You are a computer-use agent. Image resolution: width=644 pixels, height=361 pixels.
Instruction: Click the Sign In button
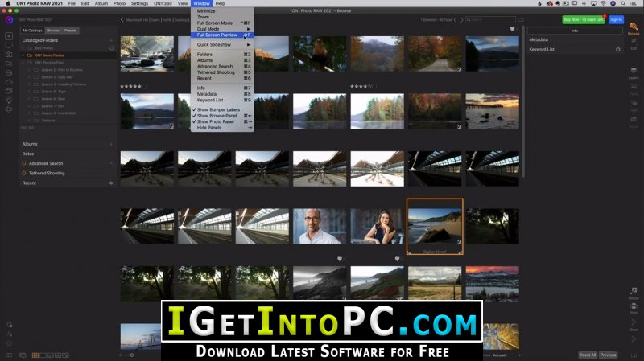coord(616,19)
